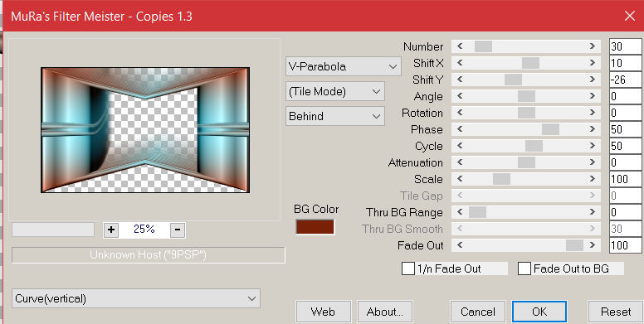644x324 pixels.
Task: Open the (Tile Mode) dropdown
Action: (x=335, y=91)
